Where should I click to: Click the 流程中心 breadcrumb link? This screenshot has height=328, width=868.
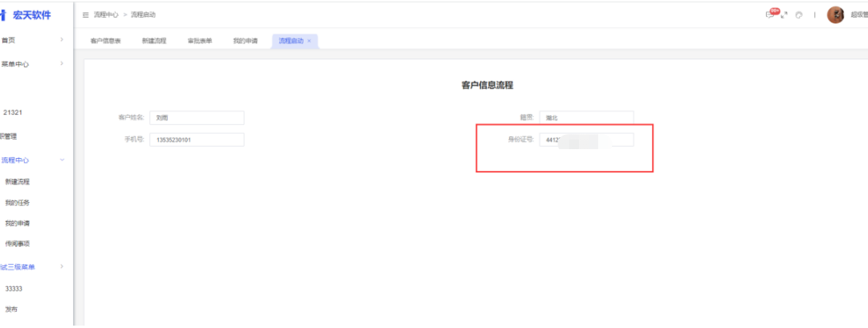coord(106,15)
